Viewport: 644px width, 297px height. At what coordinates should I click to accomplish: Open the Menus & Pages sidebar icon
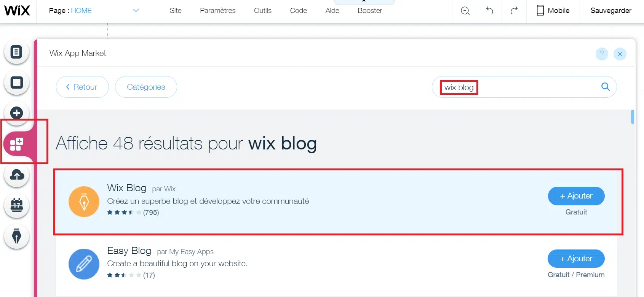pos(16,52)
